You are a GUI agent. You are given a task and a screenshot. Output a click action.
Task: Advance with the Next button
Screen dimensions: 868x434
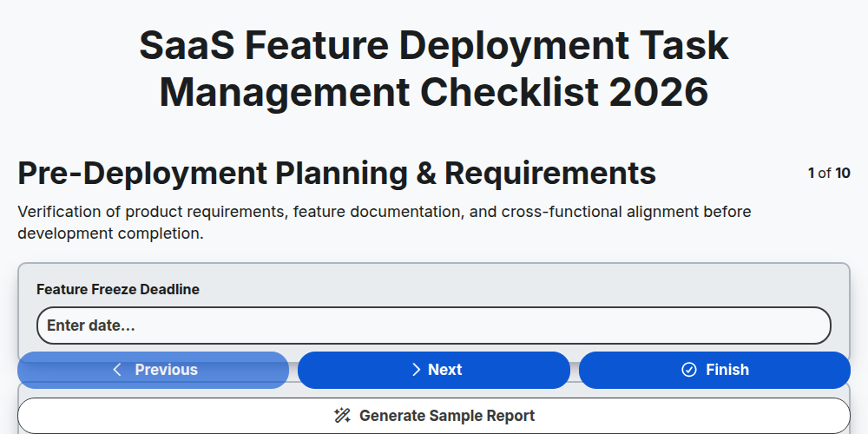pyautogui.click(x=433, y=370)
